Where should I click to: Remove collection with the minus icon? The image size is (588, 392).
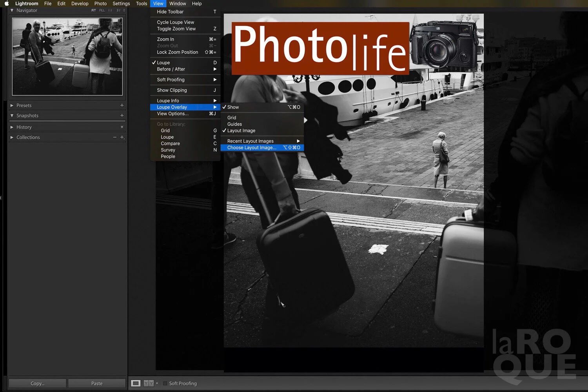tap(115, 137)
